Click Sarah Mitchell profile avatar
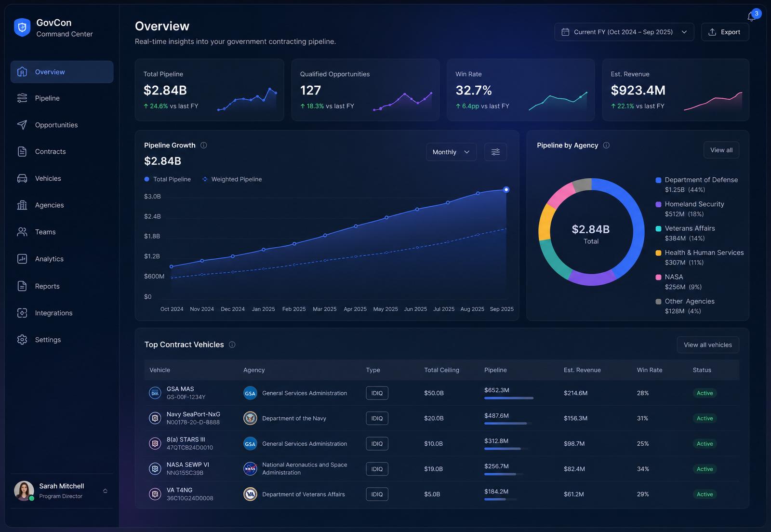This screenshot has height=532, width=771. click(x=24, y=491)
